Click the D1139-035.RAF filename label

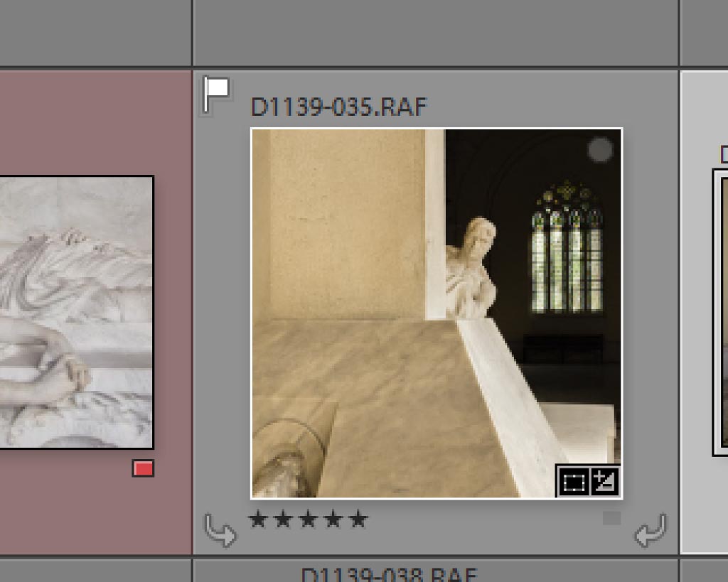[338, 107]
